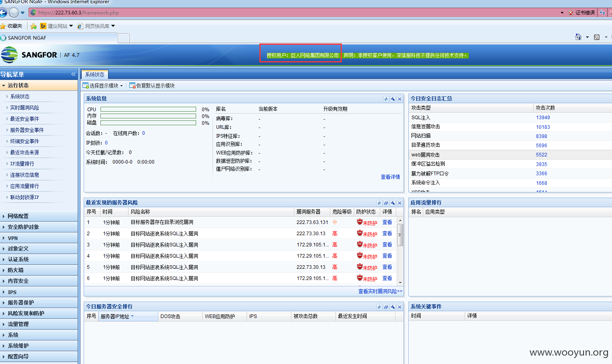Refresh the 今日服务器安全排行 panel
612x364 pixels.
(379, 307)
